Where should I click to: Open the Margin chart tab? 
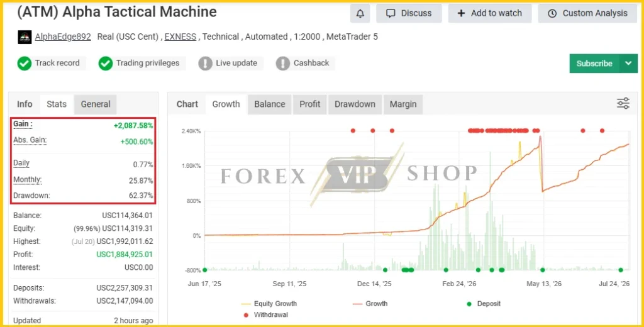click(403, 104)
